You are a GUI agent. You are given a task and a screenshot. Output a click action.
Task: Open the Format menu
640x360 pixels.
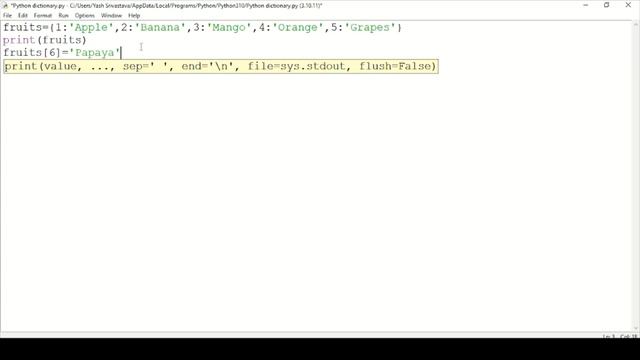pos(42,16)
